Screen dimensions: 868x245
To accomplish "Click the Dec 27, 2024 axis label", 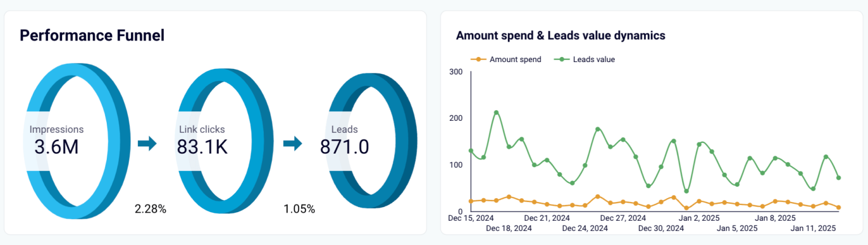I will tap(623, 218).
